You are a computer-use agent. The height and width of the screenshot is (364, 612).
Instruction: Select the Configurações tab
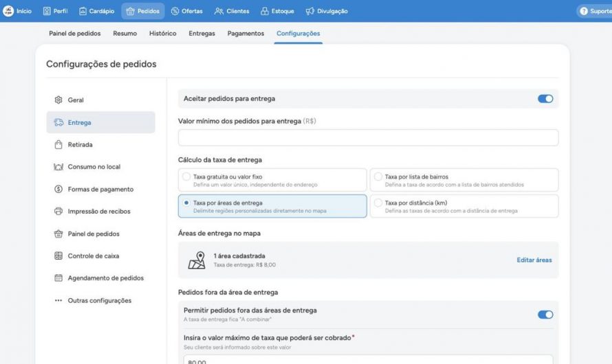[298, 34]
